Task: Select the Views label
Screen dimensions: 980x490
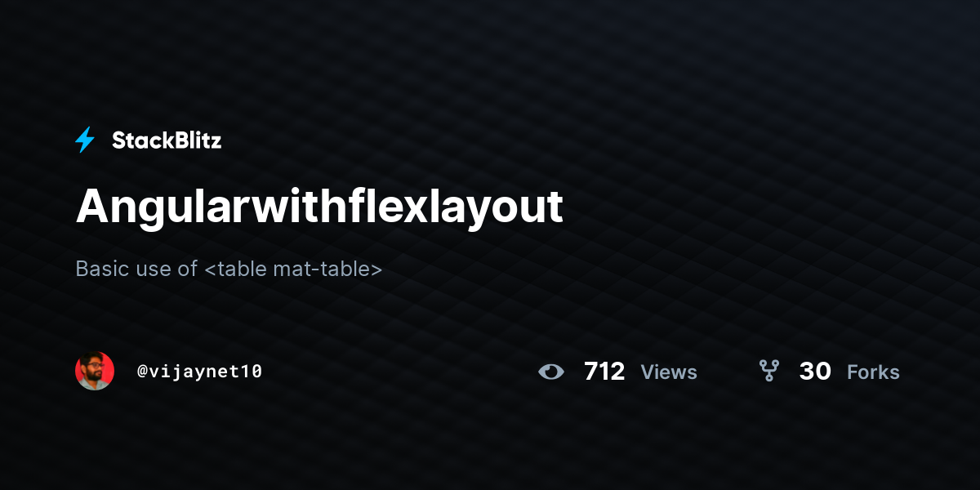Action: pyautogui.click(x=669, y=372)
